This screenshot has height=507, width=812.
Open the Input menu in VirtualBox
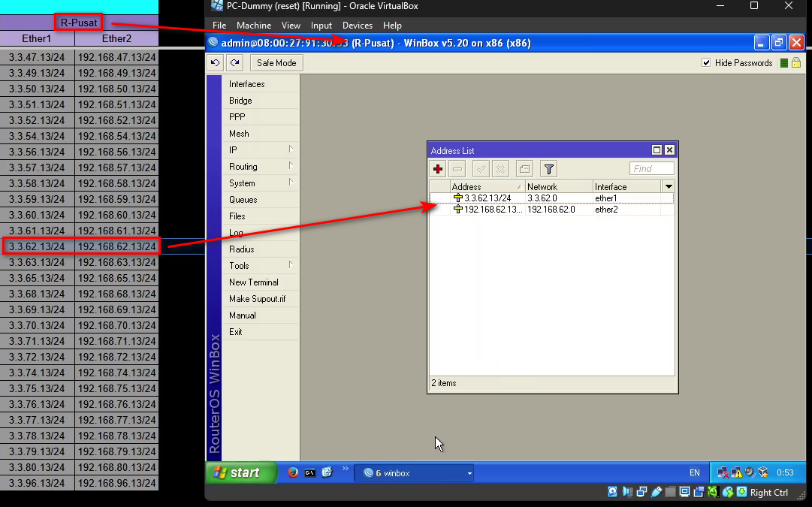321,26
